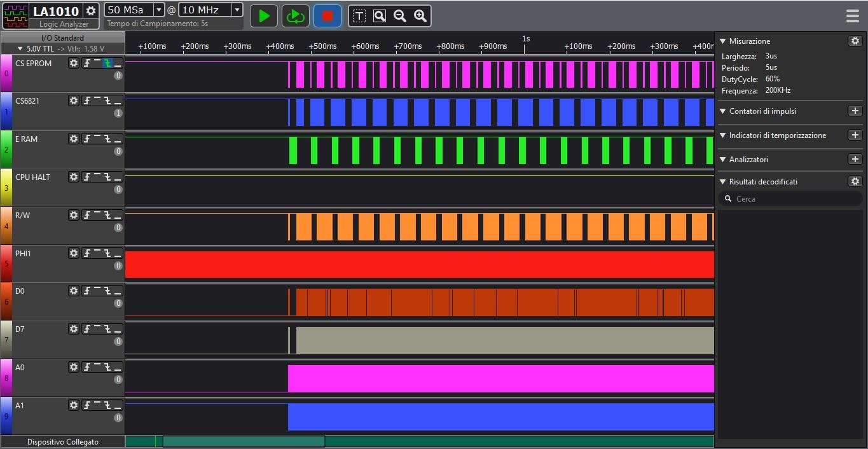This screenshot has height=449, width=868.
Task: Click the LA1010 waveform logo icon
Action: 16,16
